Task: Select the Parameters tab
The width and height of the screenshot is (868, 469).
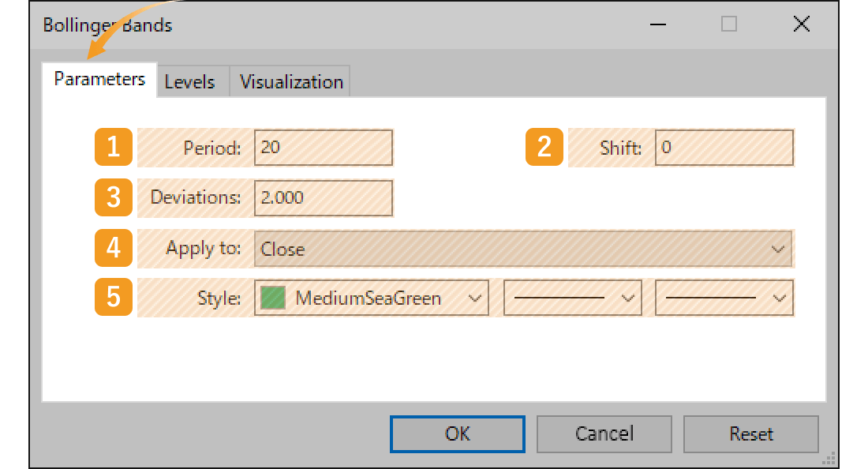Action: pos(99,80)
